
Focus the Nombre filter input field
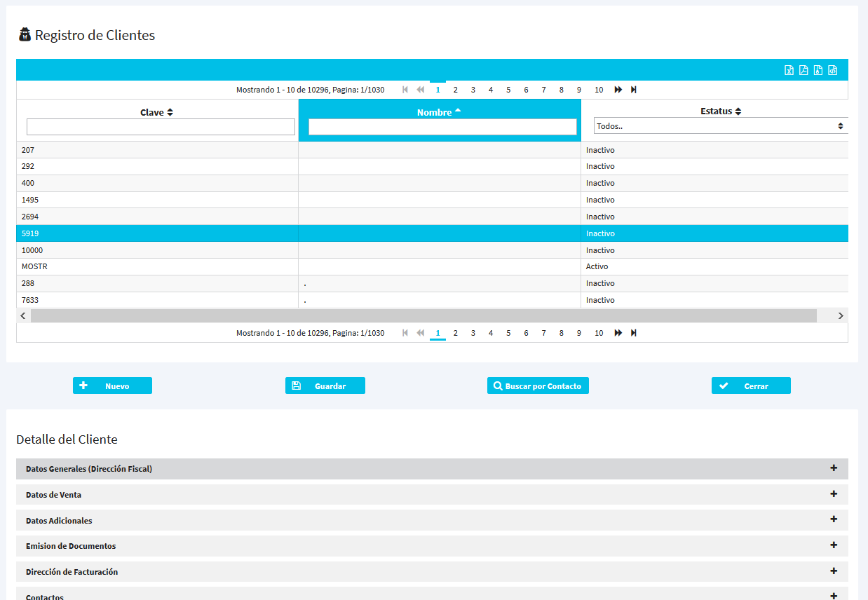[442, 127]
